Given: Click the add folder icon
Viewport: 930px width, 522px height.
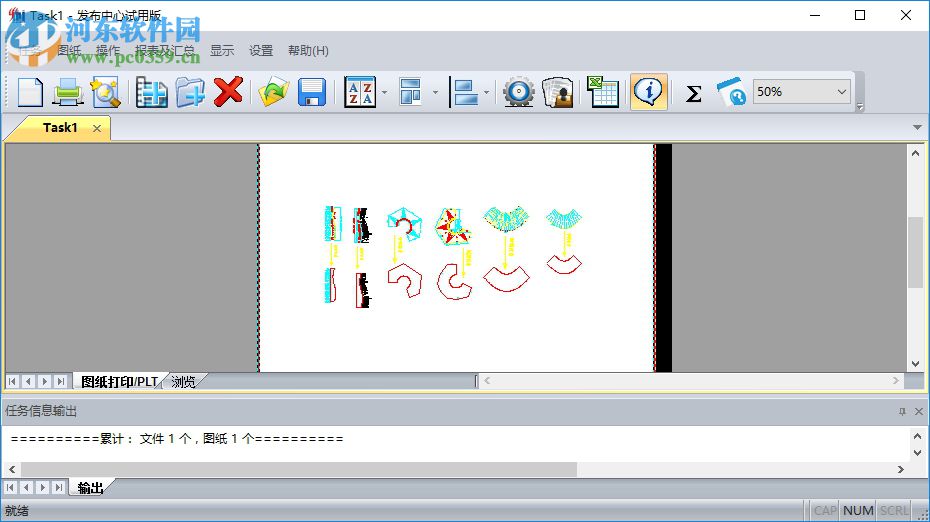Looking at the screenshot, I should 190,93.
